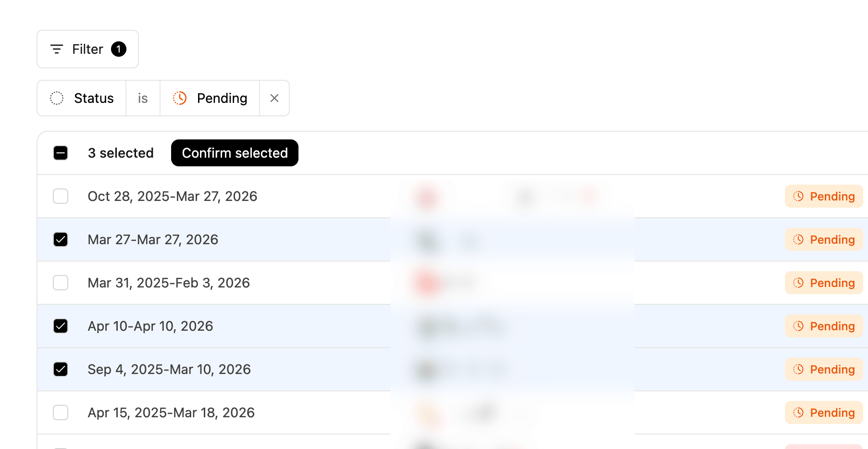Click the Confirm selected button

coord(235,153)
